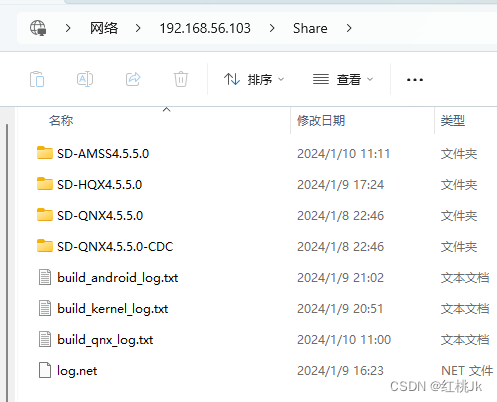Select the build_android_log.txt file

click(x=118, y=277)
